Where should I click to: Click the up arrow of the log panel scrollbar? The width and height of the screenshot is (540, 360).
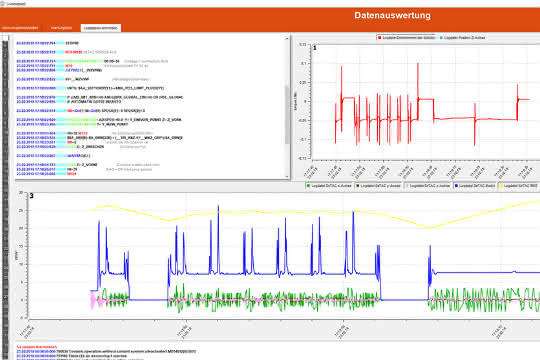click(287, 39)
